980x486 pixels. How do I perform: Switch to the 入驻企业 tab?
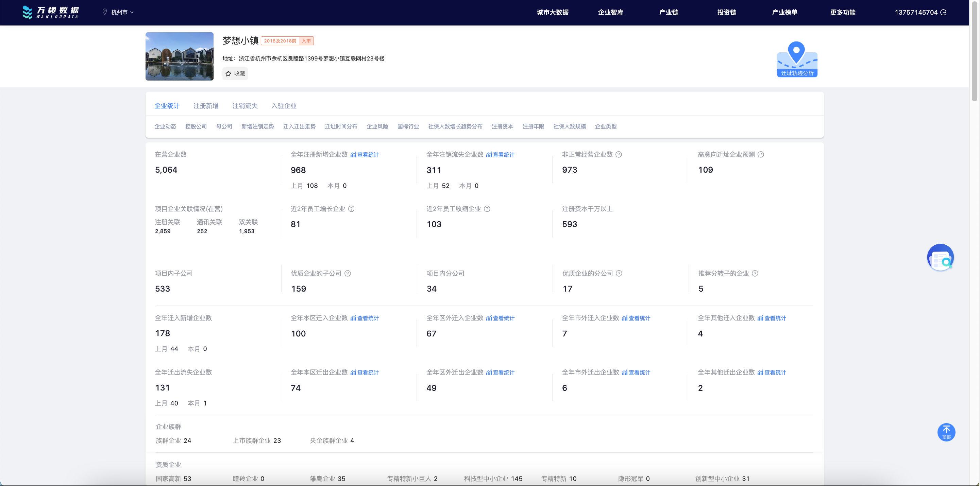pos(284,106)
